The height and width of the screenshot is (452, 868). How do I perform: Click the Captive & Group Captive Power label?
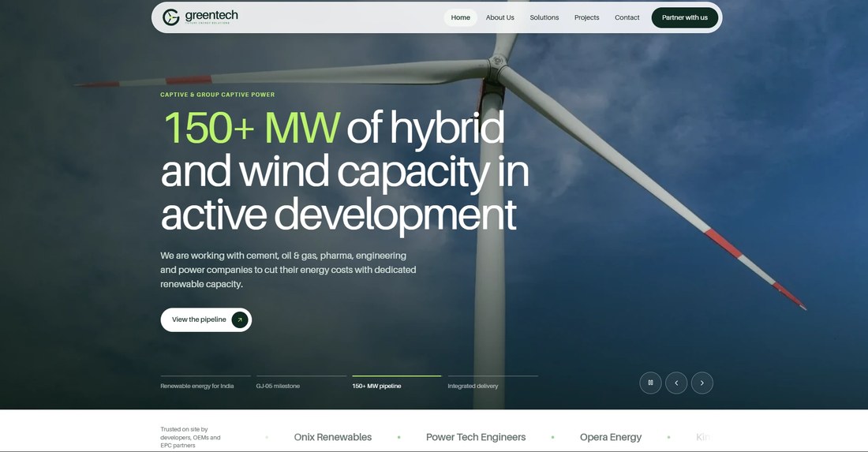point(218,95)
